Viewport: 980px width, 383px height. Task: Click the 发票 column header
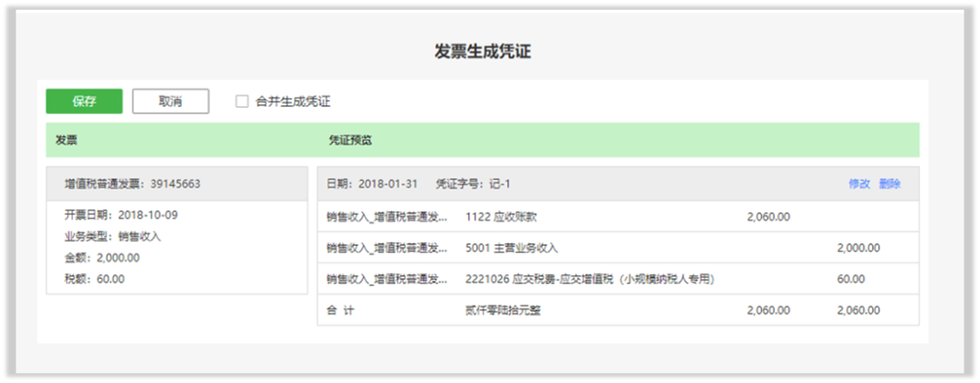point(66,141)
